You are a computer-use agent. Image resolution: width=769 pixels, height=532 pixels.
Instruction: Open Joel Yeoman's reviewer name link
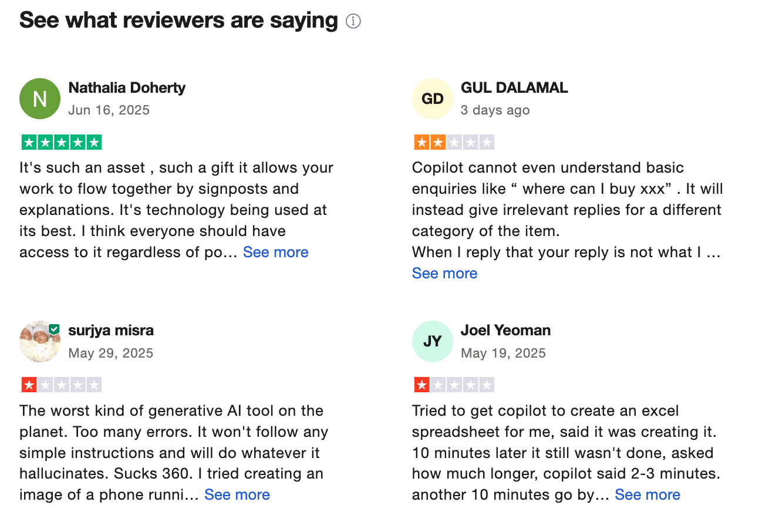click(x=505, y=331)
